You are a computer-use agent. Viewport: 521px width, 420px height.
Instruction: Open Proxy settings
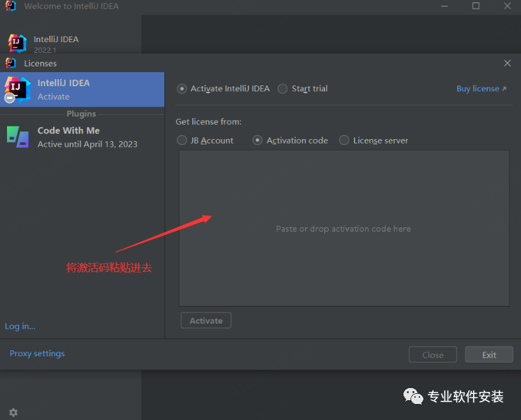[37, 354]
